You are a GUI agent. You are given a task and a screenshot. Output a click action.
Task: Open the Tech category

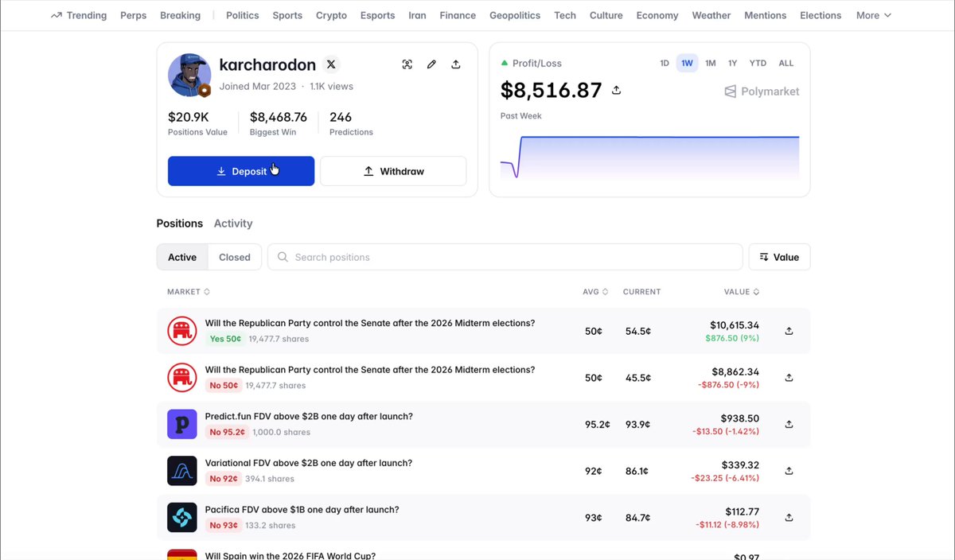(565, 15)
